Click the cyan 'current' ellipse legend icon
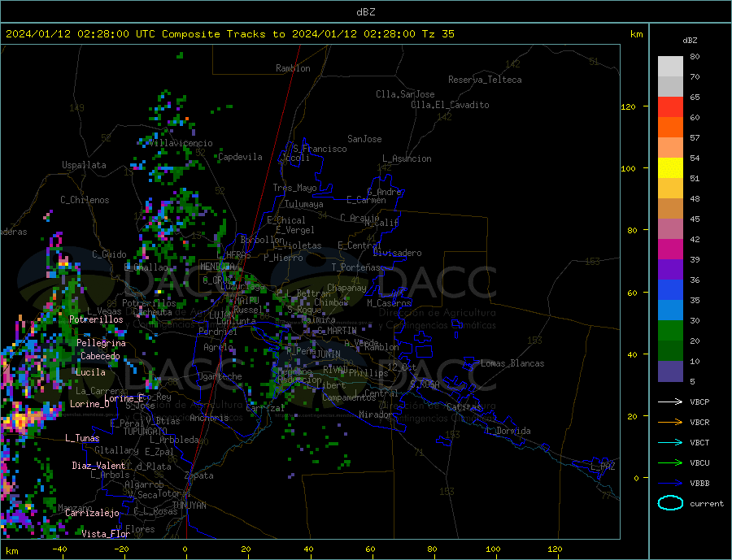 tap(670, 503)
